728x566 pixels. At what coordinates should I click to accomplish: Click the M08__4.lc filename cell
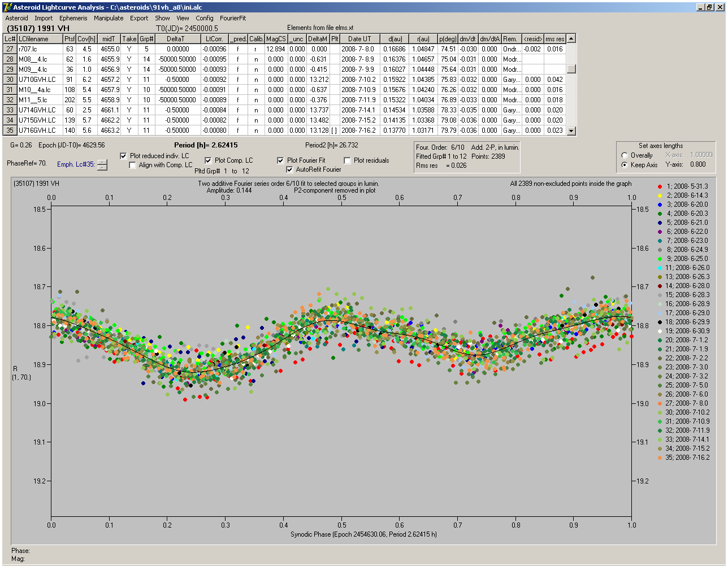coord(39,59)
